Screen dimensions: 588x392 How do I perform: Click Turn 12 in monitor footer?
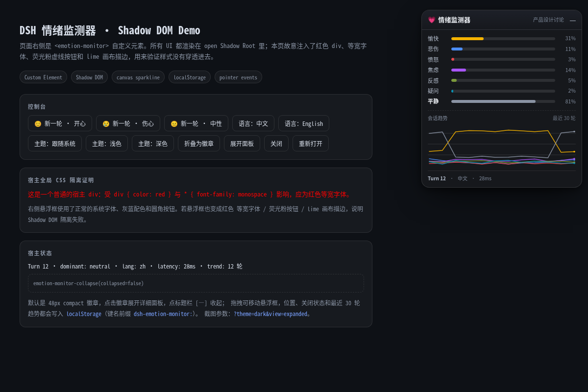click(x=437, y=178)
